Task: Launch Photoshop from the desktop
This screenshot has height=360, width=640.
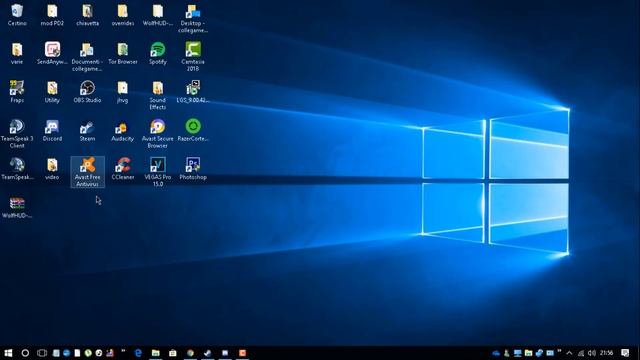Action: (193, 169)
